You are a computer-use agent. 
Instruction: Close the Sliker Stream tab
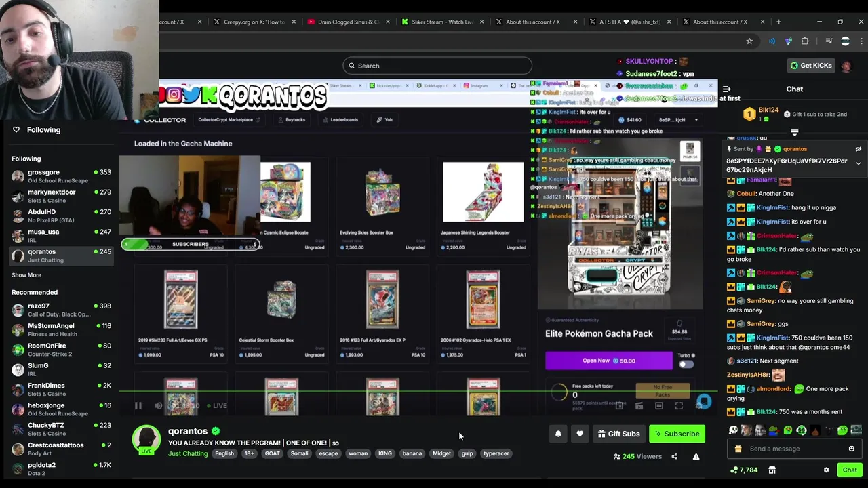coord(481,22)
